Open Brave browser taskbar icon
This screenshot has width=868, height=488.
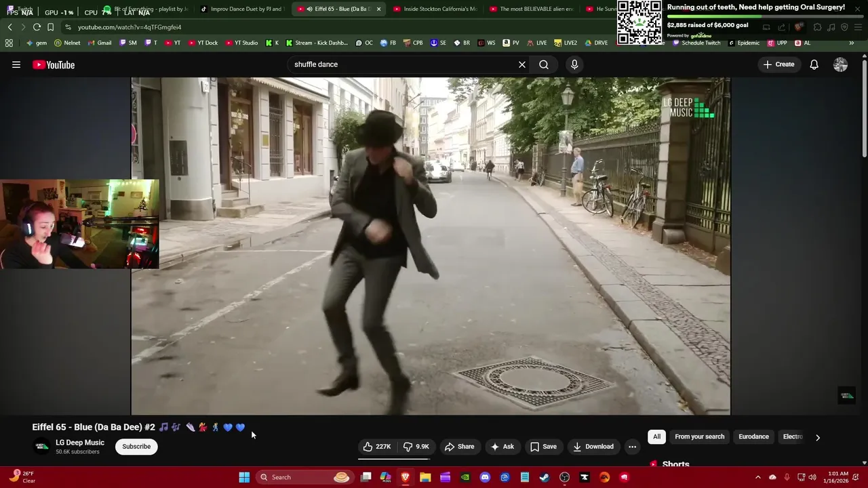coord(406,477)
